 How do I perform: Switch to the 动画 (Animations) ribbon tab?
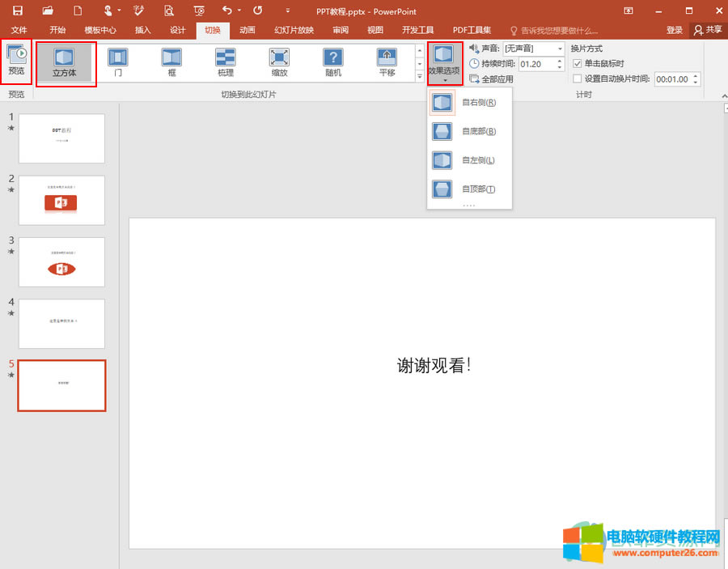(247, 30)
